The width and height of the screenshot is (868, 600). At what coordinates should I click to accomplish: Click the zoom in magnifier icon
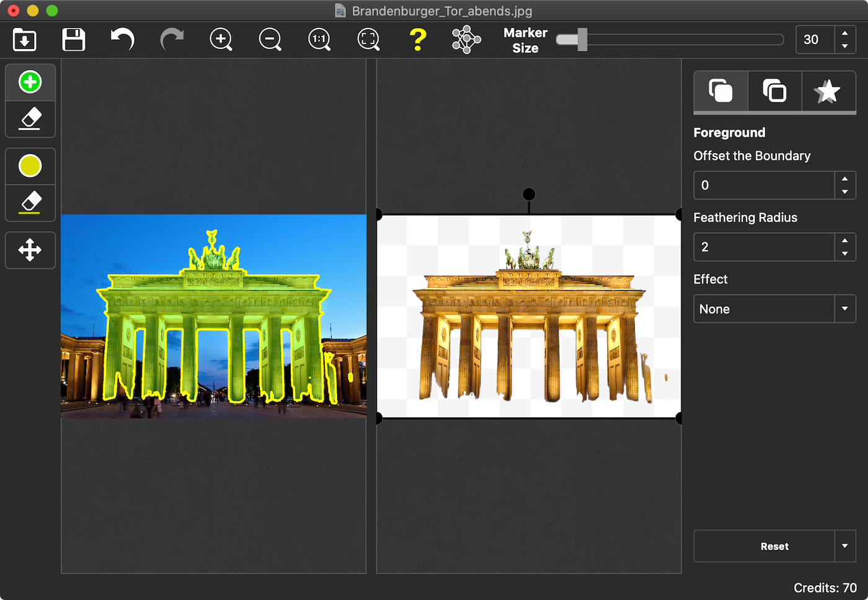click(221, 40)
